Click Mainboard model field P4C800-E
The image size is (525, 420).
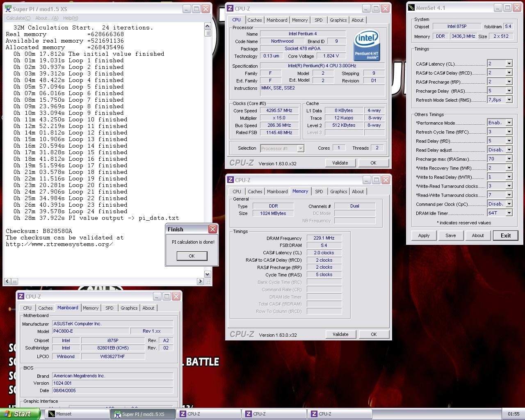click(90, 331)
